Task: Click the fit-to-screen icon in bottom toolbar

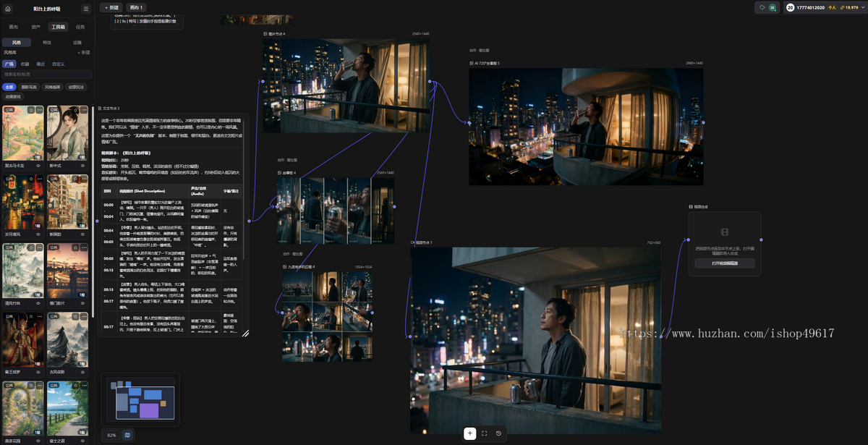Action: [484, 433]
